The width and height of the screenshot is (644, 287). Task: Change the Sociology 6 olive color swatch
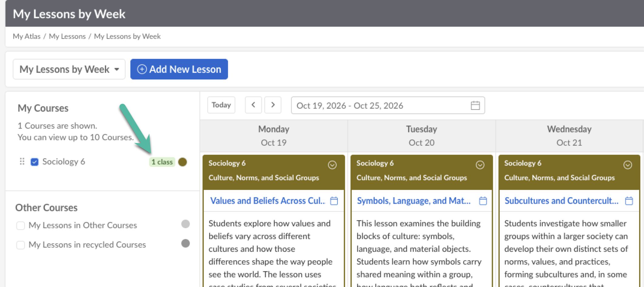(x=183, y=162)
